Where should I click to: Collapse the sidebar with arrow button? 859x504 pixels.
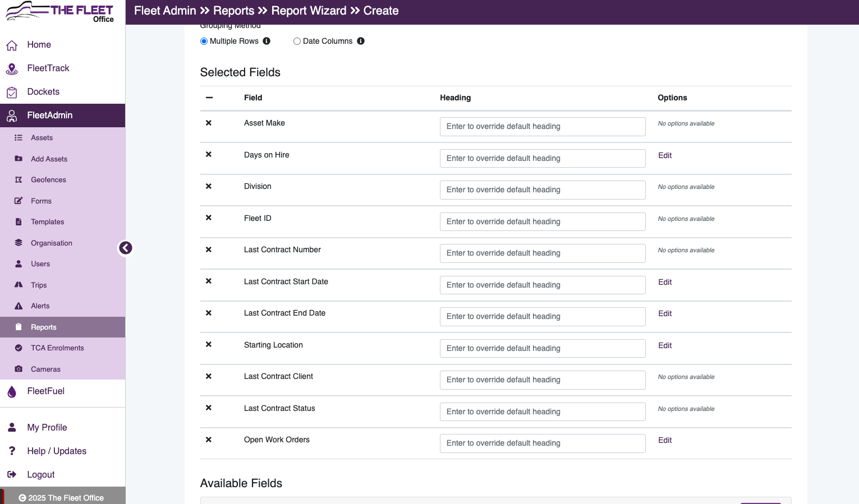tap(126, 248)
